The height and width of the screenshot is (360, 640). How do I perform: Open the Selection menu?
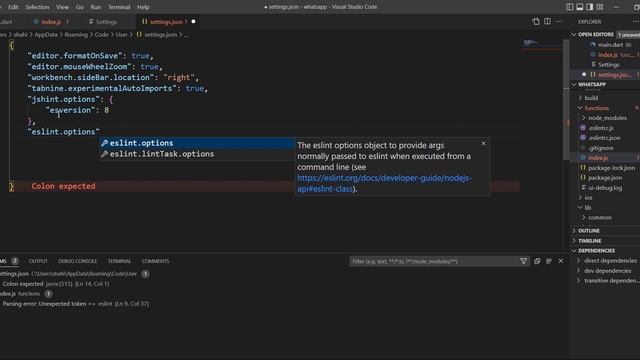37,7
